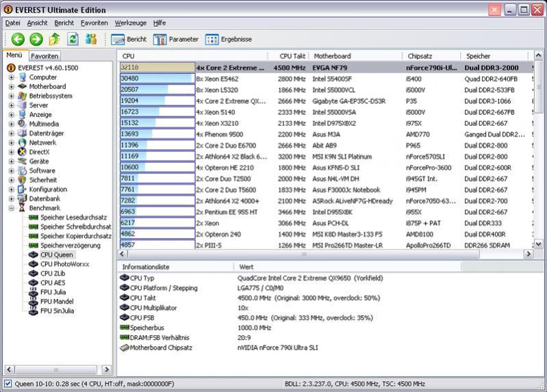Select the Sicherheit shield icon
This screenshot has width=547, height=392.
click(x=23, y=180)
